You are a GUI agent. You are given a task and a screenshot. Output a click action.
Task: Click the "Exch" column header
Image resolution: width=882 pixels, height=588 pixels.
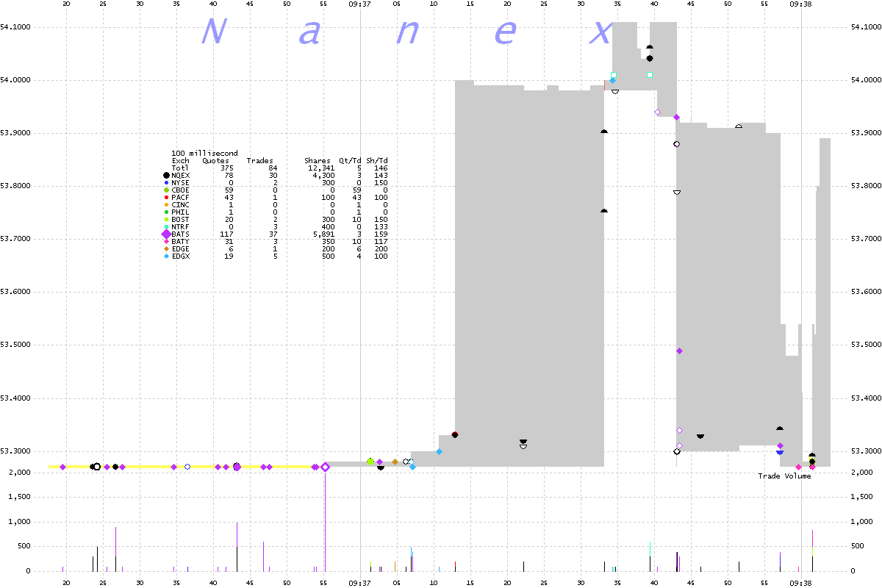pyautogui.click(x=180, y=161)
